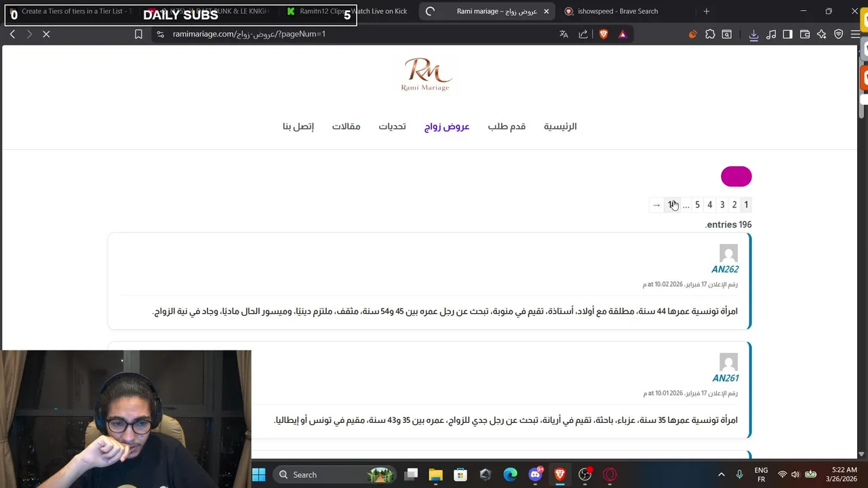868x488 pixels.
Task: Open عروض زواج menu item
Action: (447, 127)
